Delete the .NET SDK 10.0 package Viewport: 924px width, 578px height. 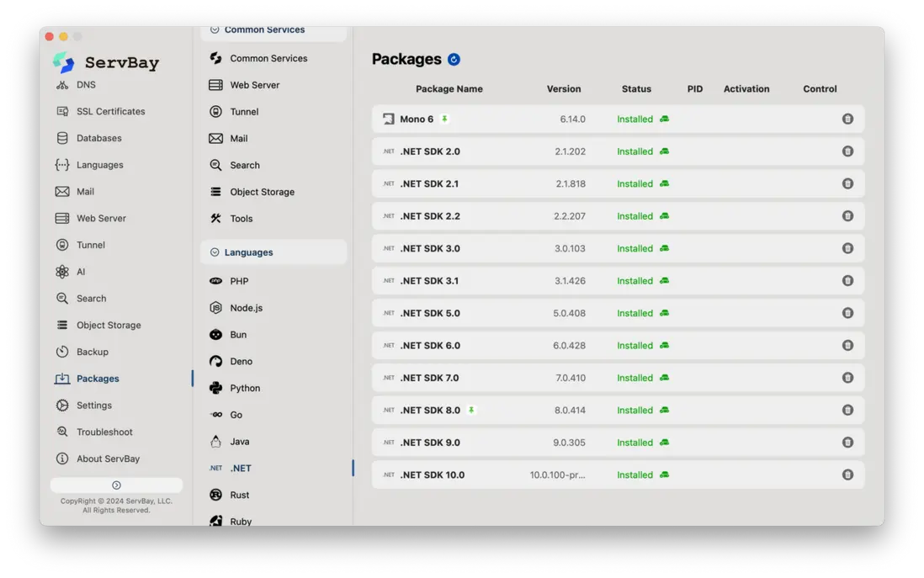847,475
